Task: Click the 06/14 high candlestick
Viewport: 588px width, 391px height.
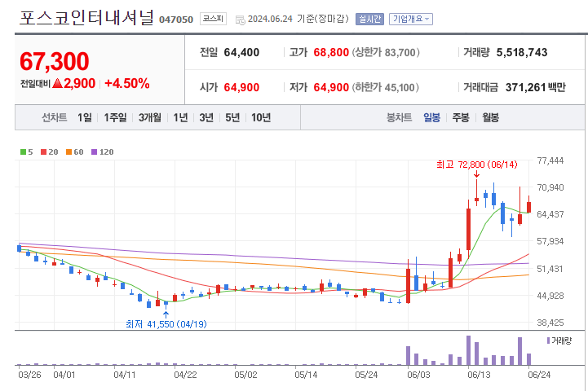Action: [476, 192]
